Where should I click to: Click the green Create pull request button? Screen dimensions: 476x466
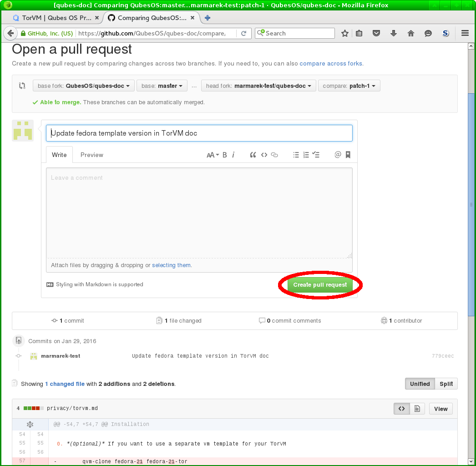320,285
